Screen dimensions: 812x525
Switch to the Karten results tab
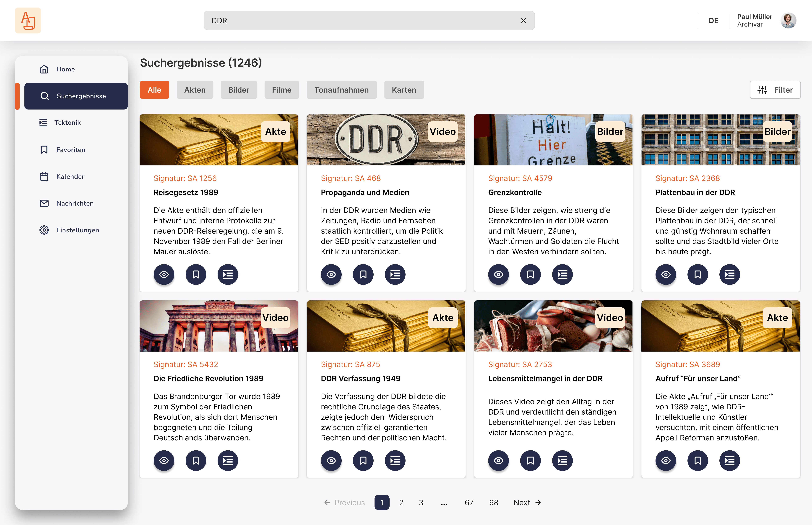pyautogui.click(x=404, y=90)
